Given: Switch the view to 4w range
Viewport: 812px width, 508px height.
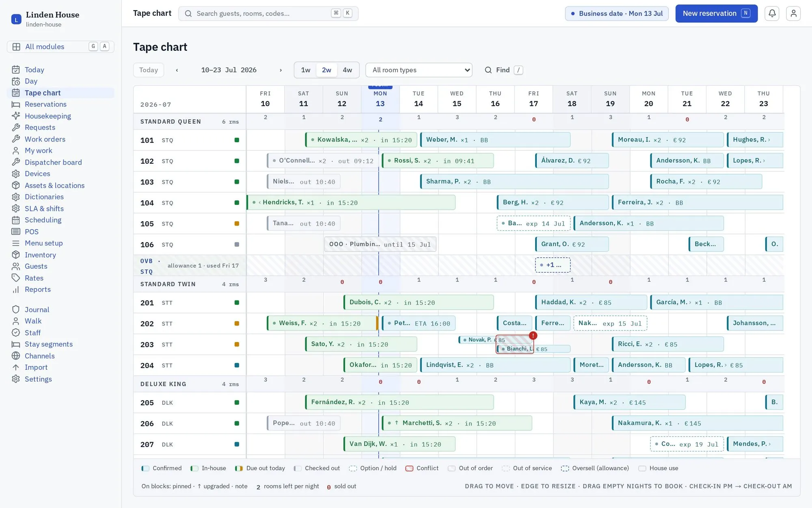Looking at the screenshot, I should click(348, 70).
